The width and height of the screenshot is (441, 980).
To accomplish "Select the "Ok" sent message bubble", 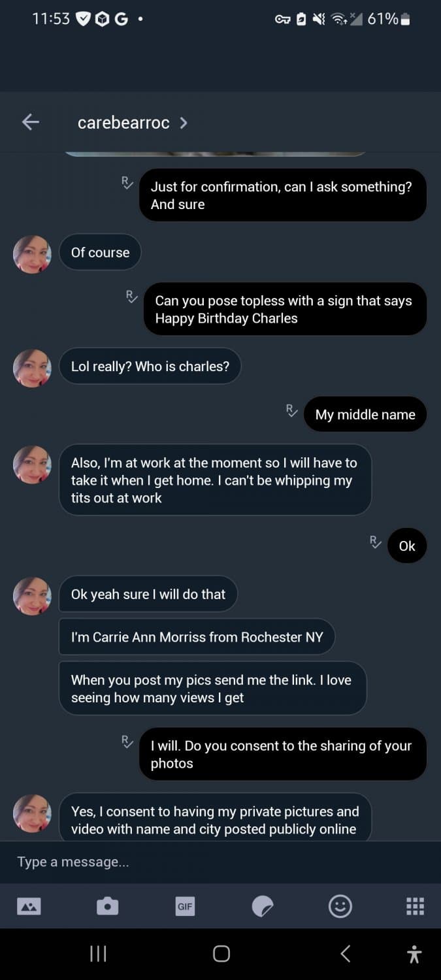I will (406, 546).
